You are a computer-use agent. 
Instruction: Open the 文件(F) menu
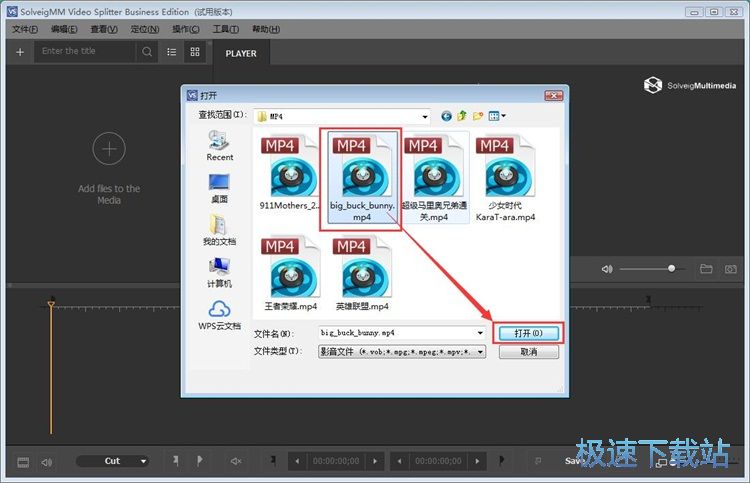coord(24,29)
